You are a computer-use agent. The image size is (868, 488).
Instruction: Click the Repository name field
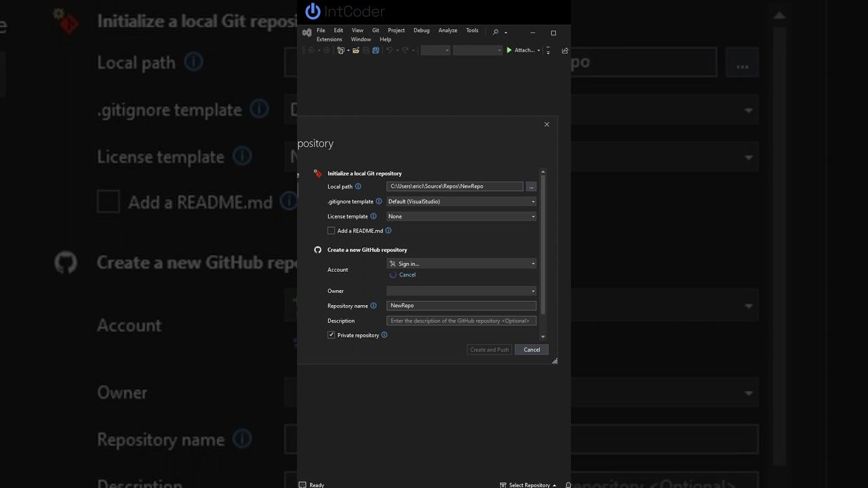point(461,306)
